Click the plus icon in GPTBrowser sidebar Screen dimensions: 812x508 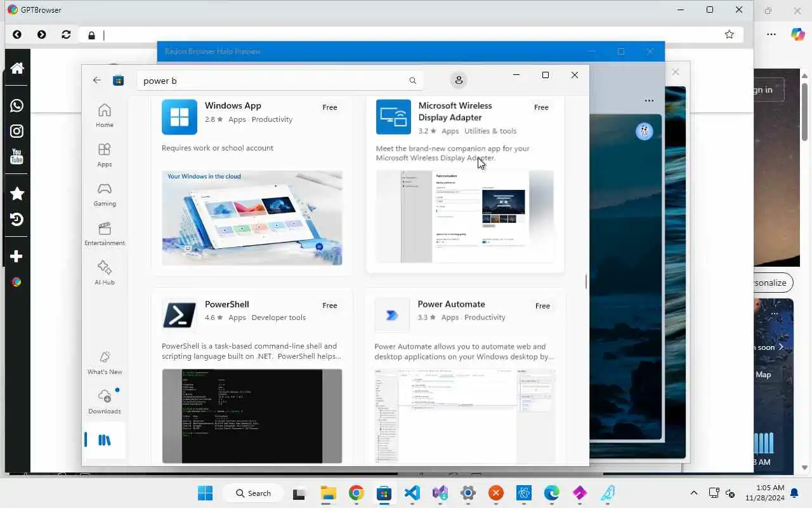[x=17, y=257]
